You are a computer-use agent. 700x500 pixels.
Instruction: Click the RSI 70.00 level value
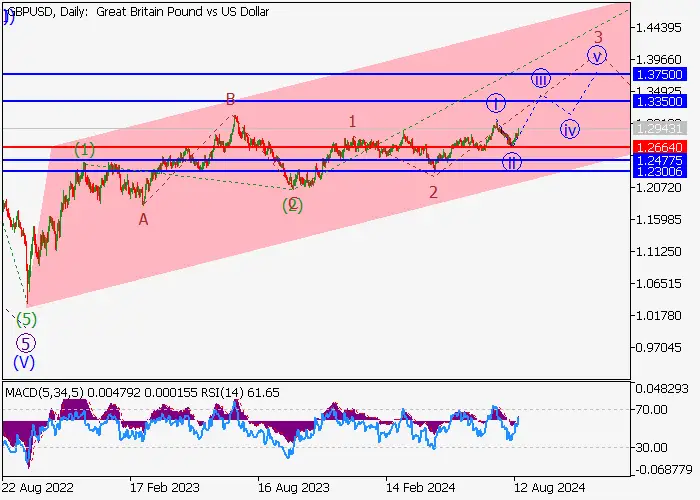coord(651,410)
